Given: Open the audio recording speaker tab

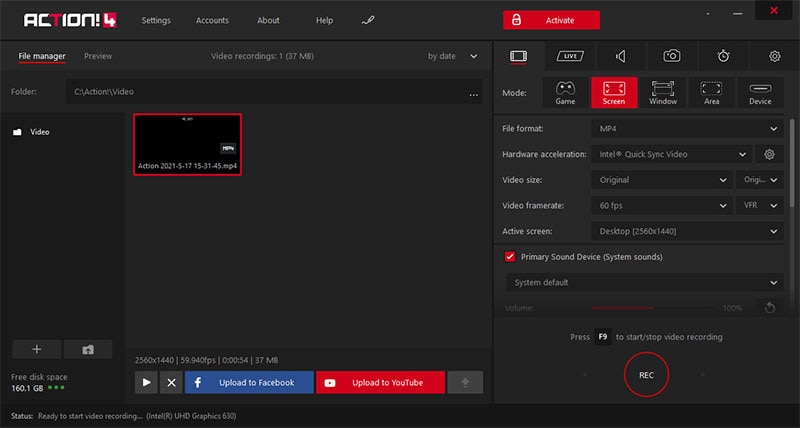Looking at the screenshot, I should point(621,56).
